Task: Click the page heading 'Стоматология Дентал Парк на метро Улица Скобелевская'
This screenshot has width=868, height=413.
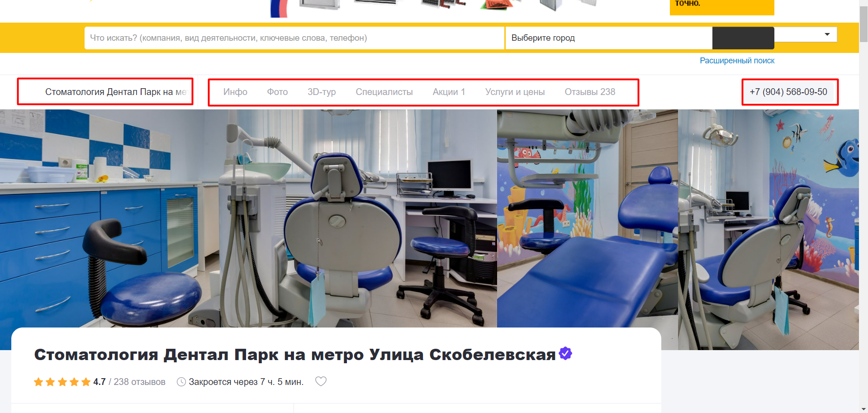Action: click(x=295, y=355)
